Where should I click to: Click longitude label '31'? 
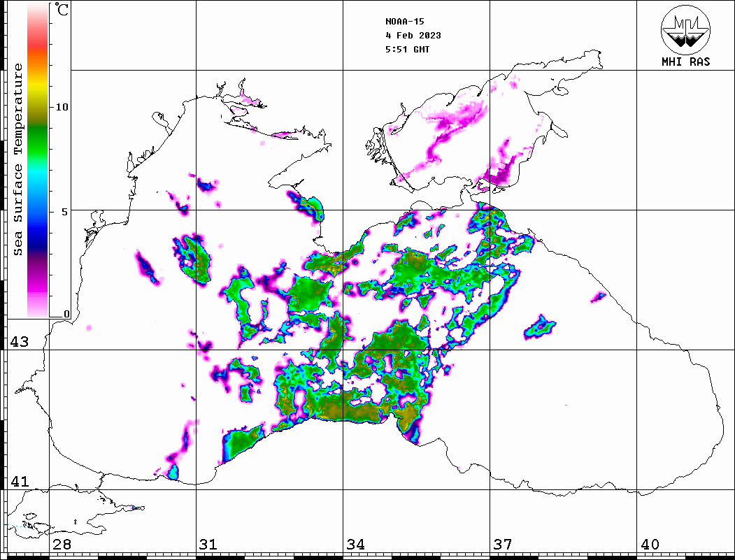pos(208,545)
